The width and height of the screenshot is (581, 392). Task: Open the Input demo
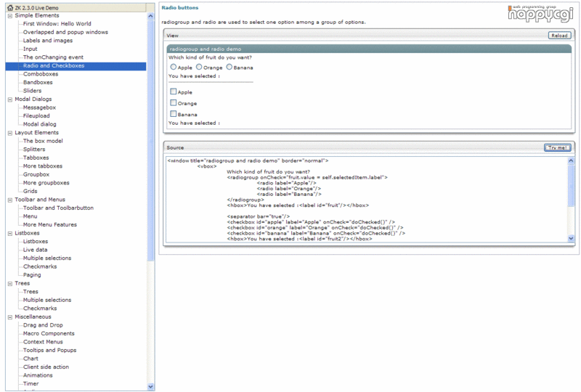coord(30,49)
